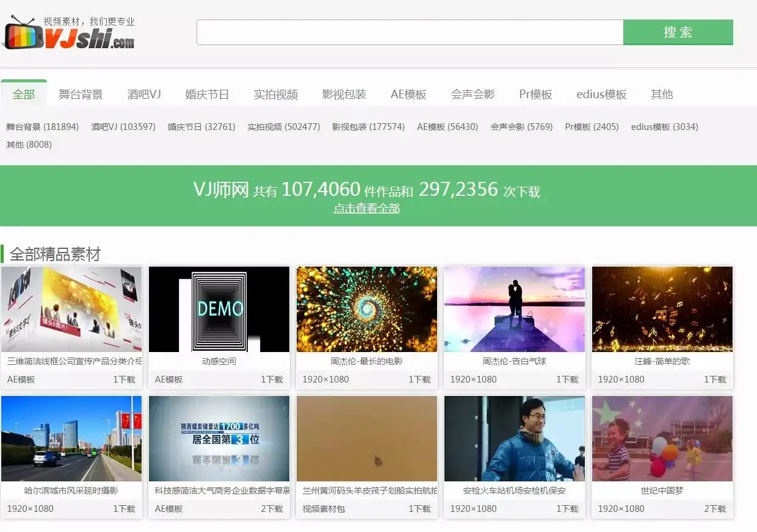Switch to the 酒吧VJ tab
The image size is (757, 532).
pyautogui.click(x=144, y=94)
